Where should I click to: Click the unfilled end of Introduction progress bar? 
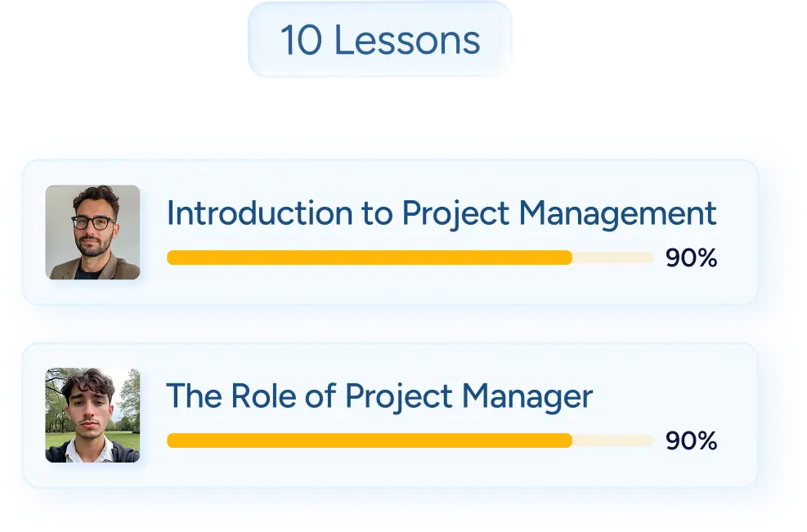click(x=613, y=258)
